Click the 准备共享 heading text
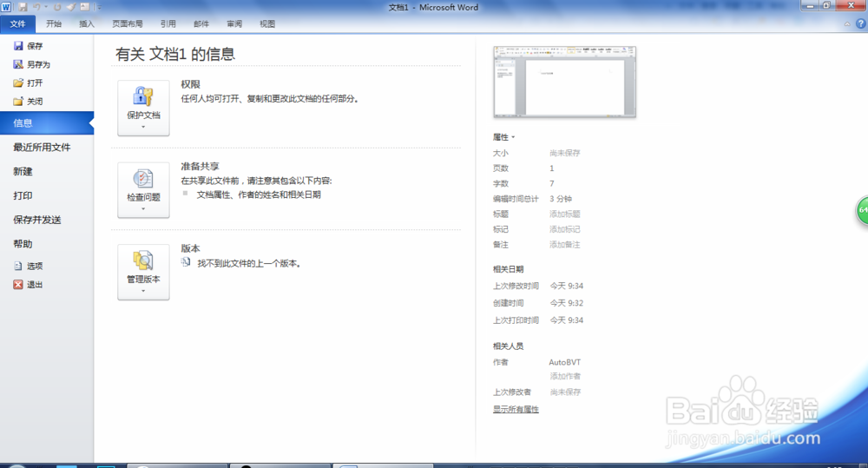The height and width of the screenshot is (468, 868). coord(200,166)
